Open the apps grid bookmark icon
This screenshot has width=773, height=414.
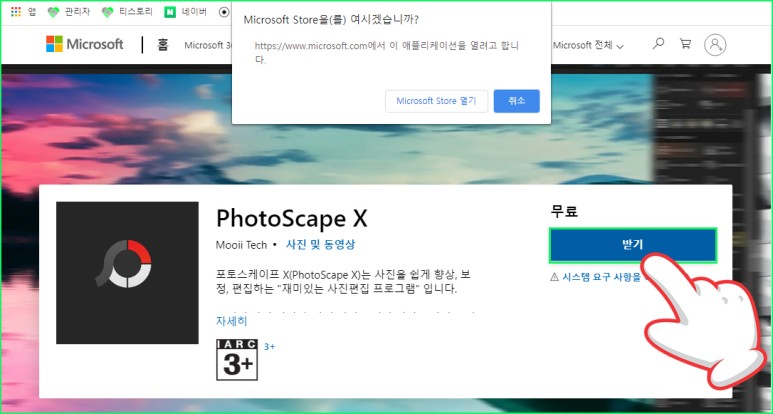16,12
